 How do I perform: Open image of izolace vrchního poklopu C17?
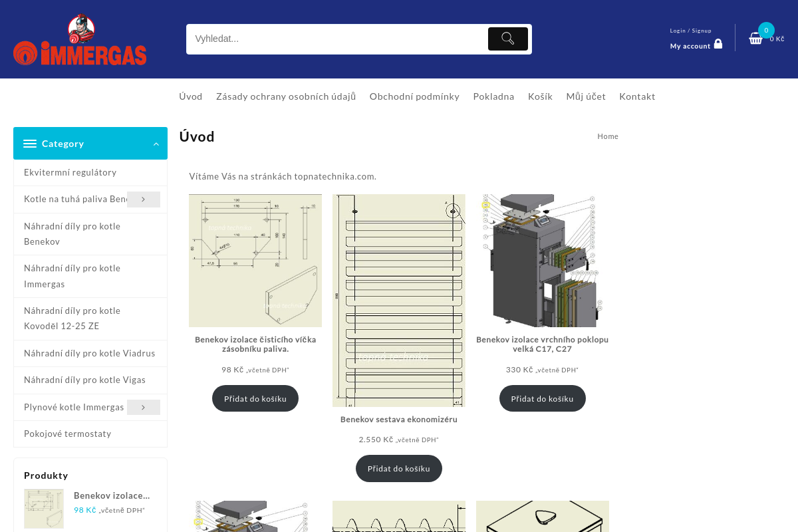coord(543,261)
